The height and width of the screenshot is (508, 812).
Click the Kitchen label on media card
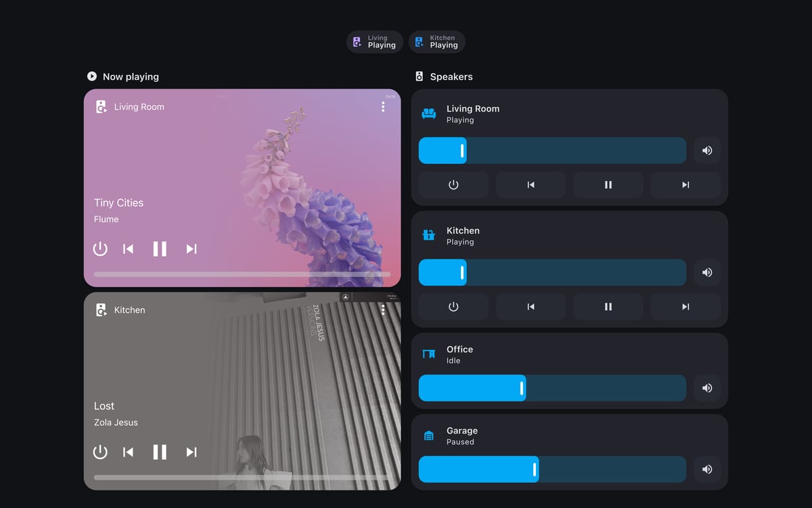click(129, 310)
